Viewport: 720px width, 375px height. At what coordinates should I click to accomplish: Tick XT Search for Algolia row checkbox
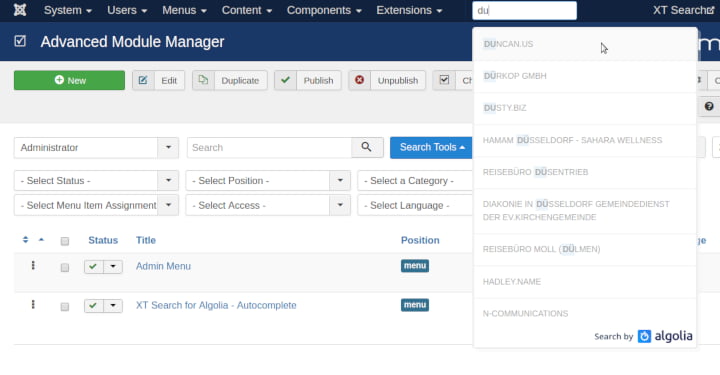click(x=65, y=306)
